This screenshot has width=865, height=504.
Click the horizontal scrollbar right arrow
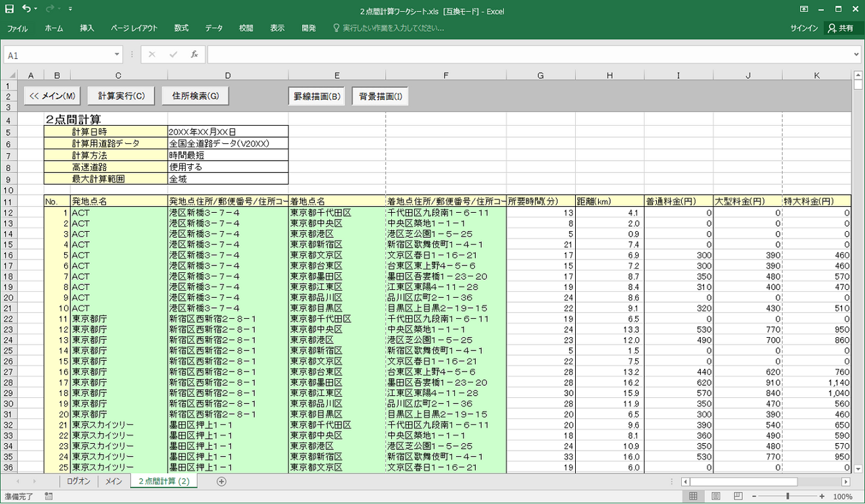pos(845,482)
